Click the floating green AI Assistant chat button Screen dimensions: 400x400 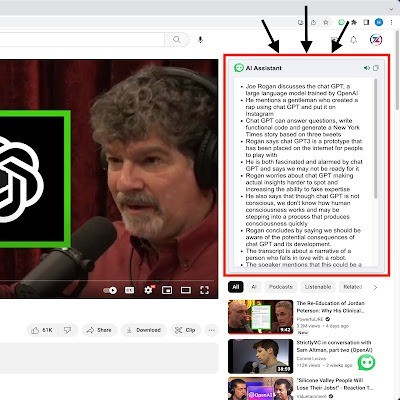tap(366, 362)
